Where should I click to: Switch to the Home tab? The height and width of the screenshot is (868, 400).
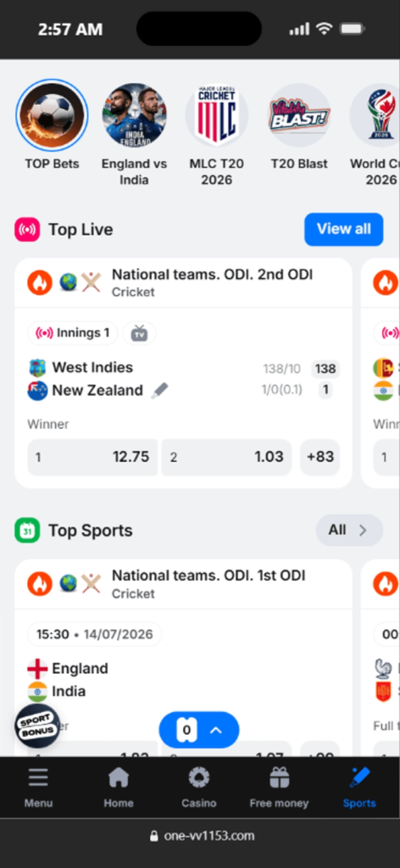(119, 787)
